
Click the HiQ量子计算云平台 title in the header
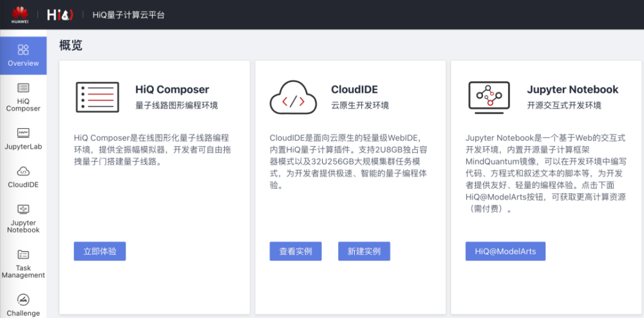click(x=129, y=15)
